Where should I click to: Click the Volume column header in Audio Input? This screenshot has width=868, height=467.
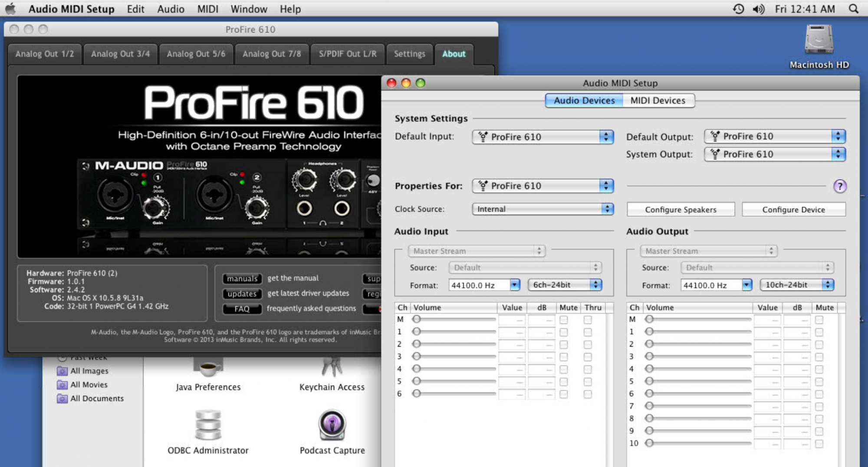click(454, 307)
